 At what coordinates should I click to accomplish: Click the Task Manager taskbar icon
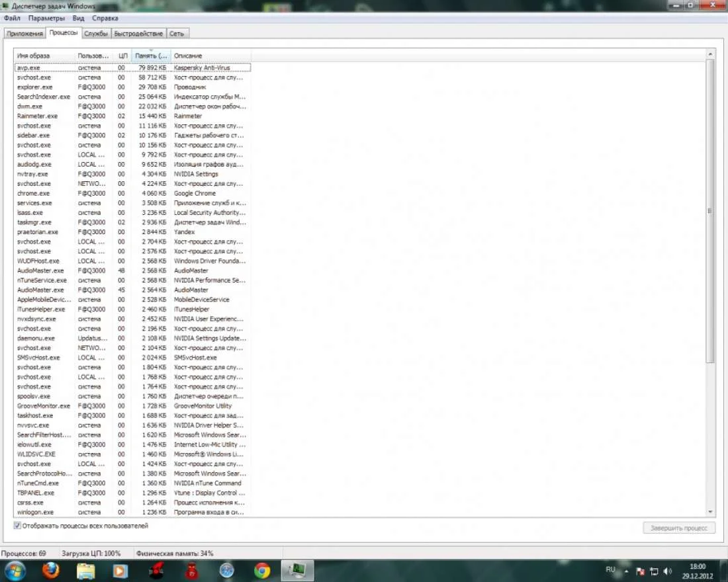pyautogui.click(x=296, y=570)
